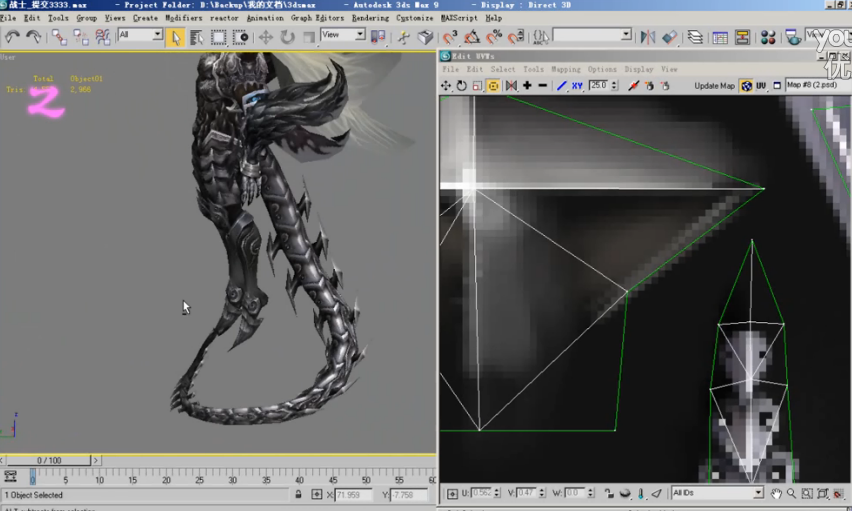The width and height of the screenshot is (852, 511).
Task: Click the UV coordinates button
Action: point(761,86)
